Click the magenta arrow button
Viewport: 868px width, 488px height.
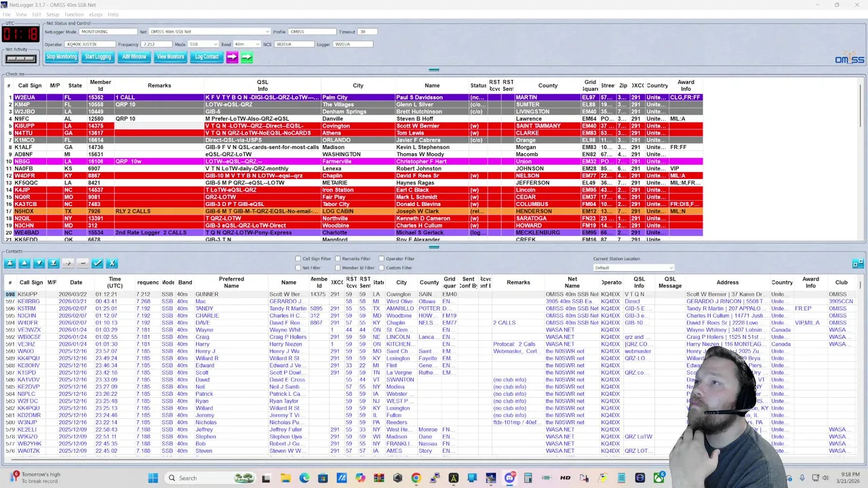coord(232,57)
